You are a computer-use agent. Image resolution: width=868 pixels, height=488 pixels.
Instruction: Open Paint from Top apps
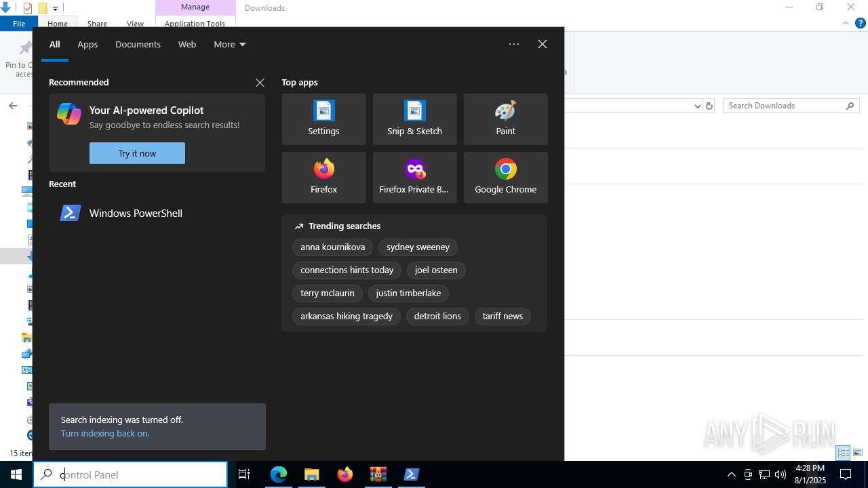[505, 119]
